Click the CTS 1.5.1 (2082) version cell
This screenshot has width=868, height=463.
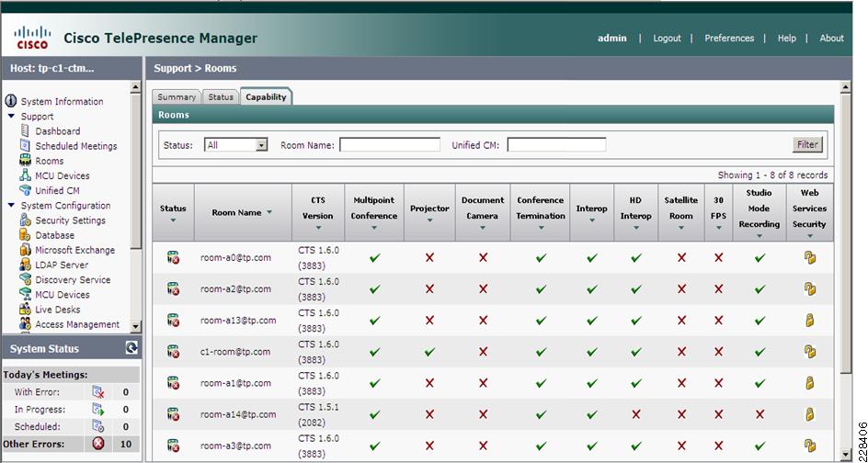coord(318,414)
